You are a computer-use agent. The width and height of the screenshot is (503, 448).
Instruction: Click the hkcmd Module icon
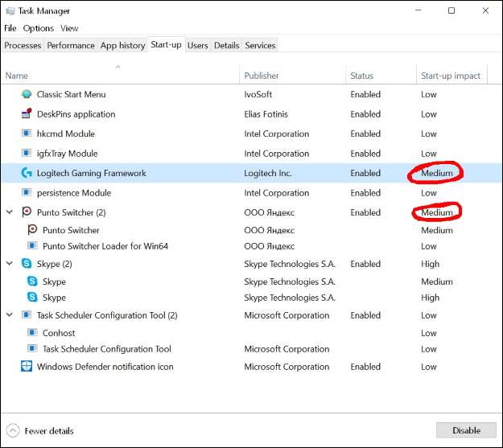27,134
